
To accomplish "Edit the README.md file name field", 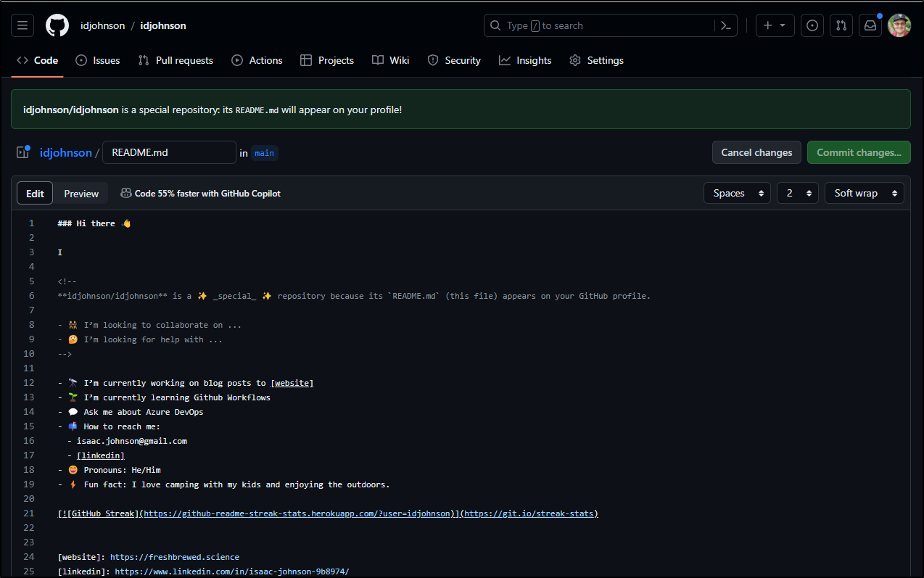I will (x=169, y=152).
